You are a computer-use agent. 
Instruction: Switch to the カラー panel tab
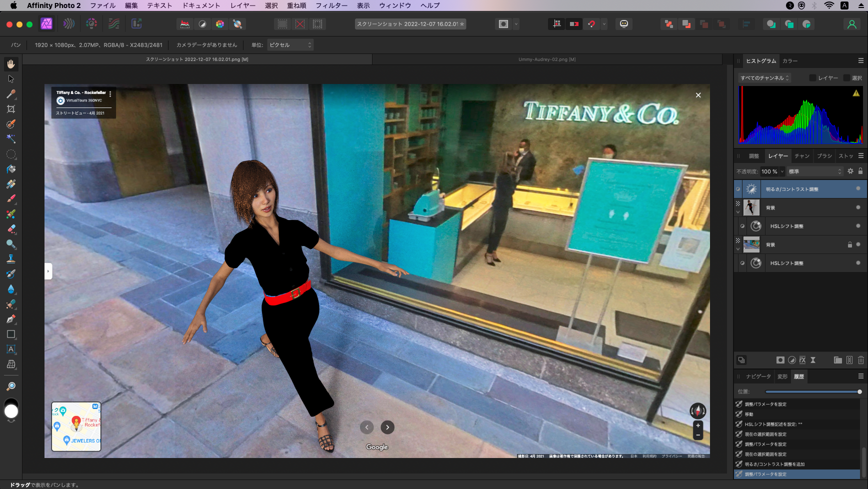click(790, 61)
